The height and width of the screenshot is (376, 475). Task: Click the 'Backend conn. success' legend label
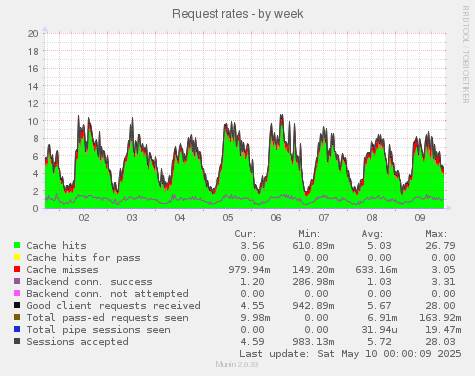(89, 282)
